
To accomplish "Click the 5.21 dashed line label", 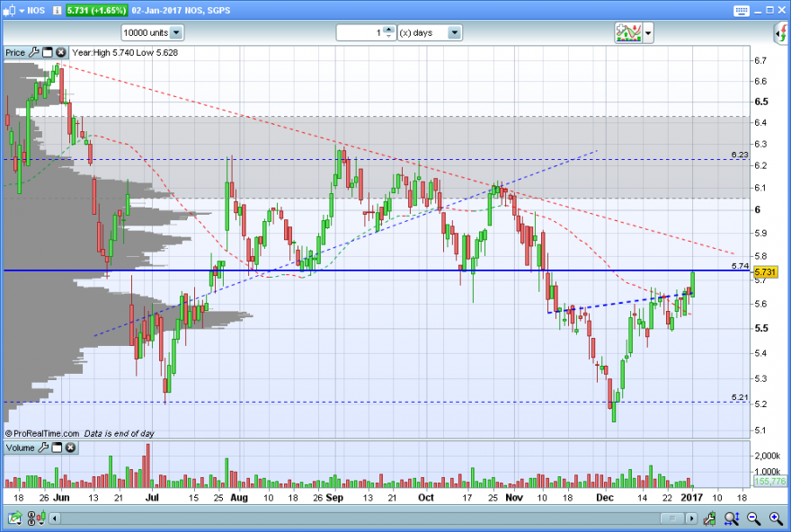I will pos(740,397).
